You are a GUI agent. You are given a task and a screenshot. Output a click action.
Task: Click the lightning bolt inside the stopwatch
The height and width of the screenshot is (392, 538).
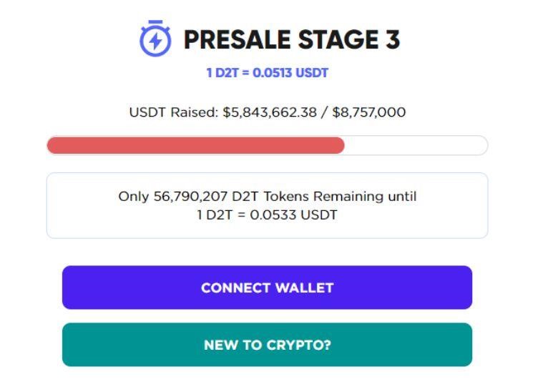155,43
